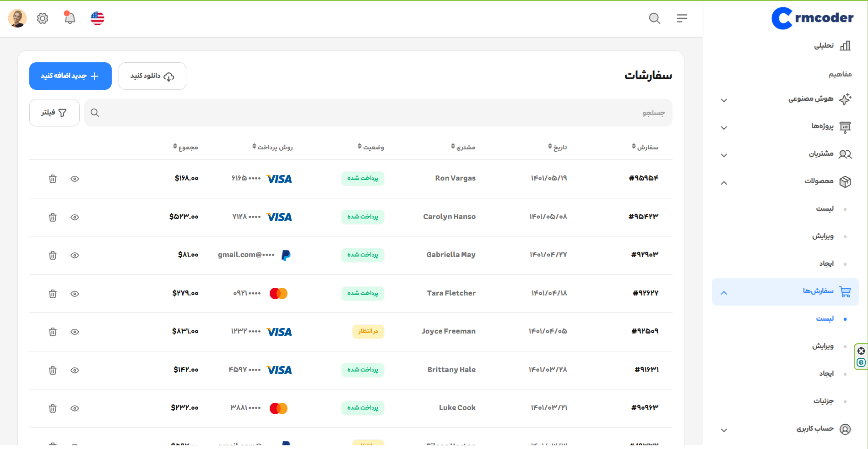Open the notifications bell
Viewport: 868px width, 449px height.
[70, 18]
